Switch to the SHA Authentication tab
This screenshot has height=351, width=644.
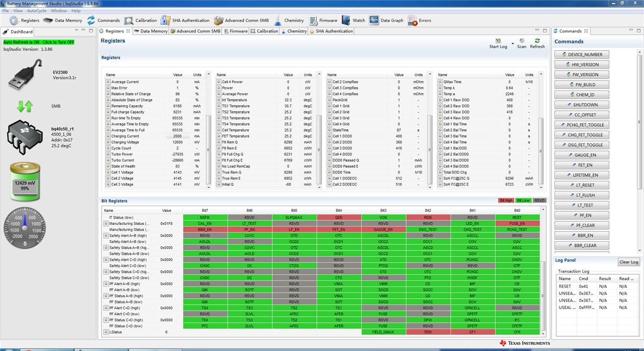pos(331,31)
